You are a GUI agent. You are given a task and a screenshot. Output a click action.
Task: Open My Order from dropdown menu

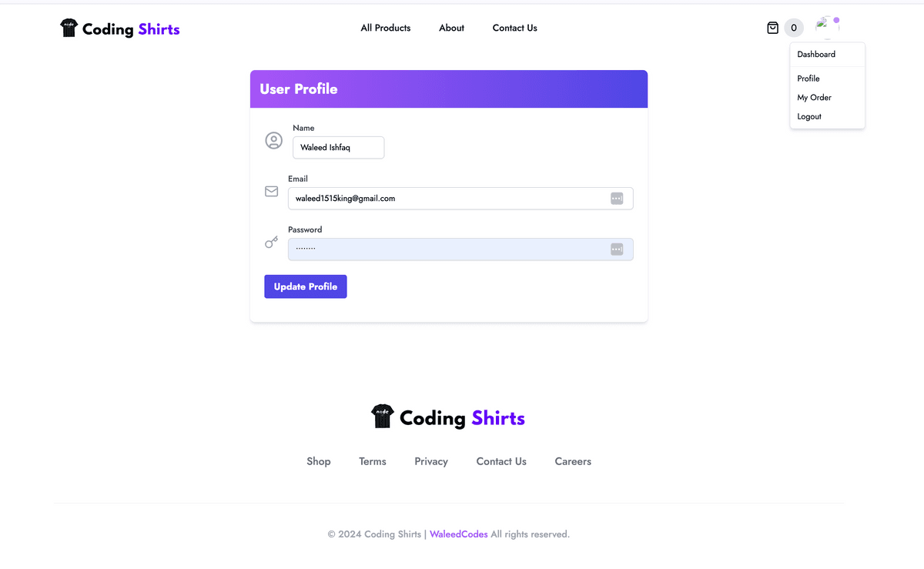[814, 98]
